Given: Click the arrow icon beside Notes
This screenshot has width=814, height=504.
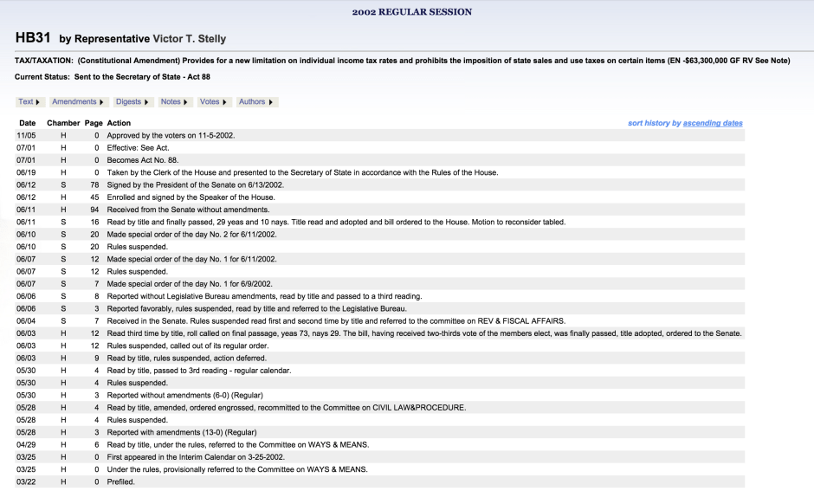Looking at the screenshot, I should tap(185, 101).
